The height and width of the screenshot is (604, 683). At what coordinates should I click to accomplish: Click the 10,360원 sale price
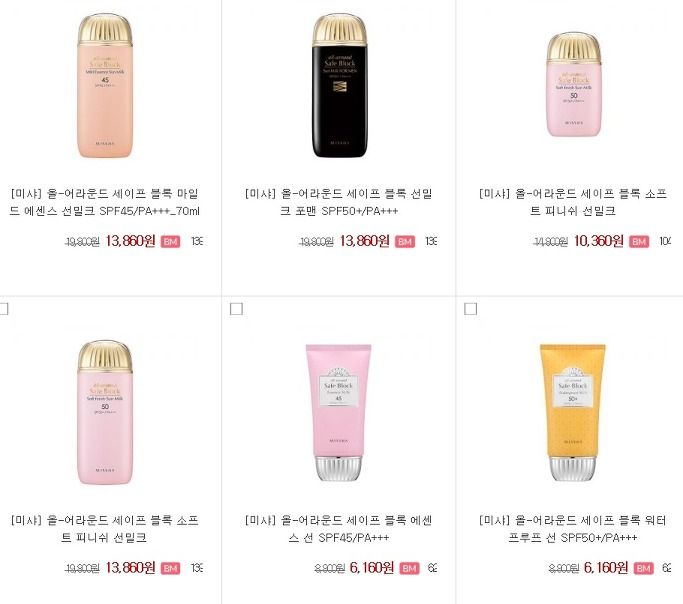point(598,241)
